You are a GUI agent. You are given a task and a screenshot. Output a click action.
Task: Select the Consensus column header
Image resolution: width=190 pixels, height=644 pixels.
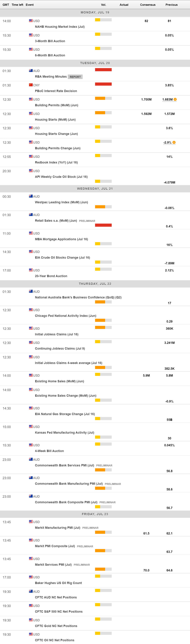148,5
